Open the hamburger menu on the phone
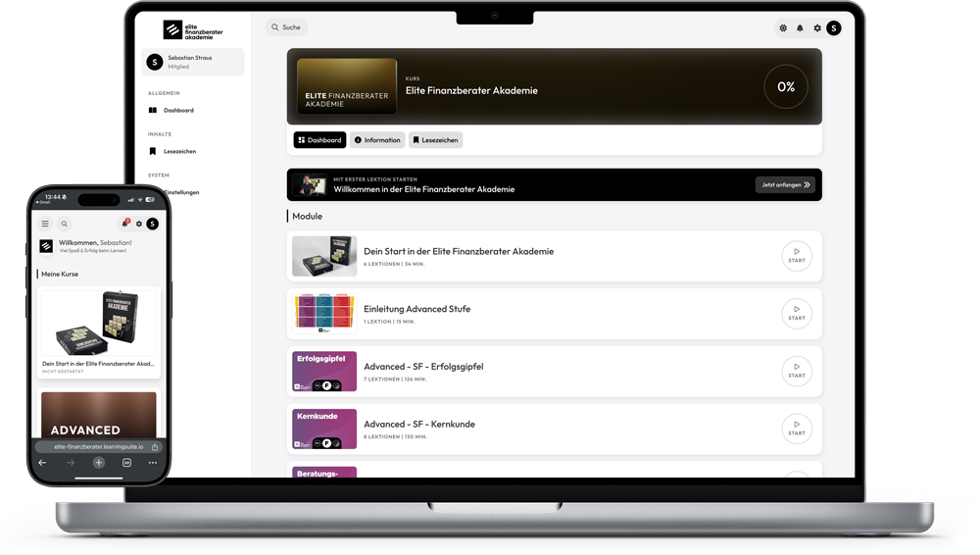Screen dimensions: 980x555 point(45,224)
